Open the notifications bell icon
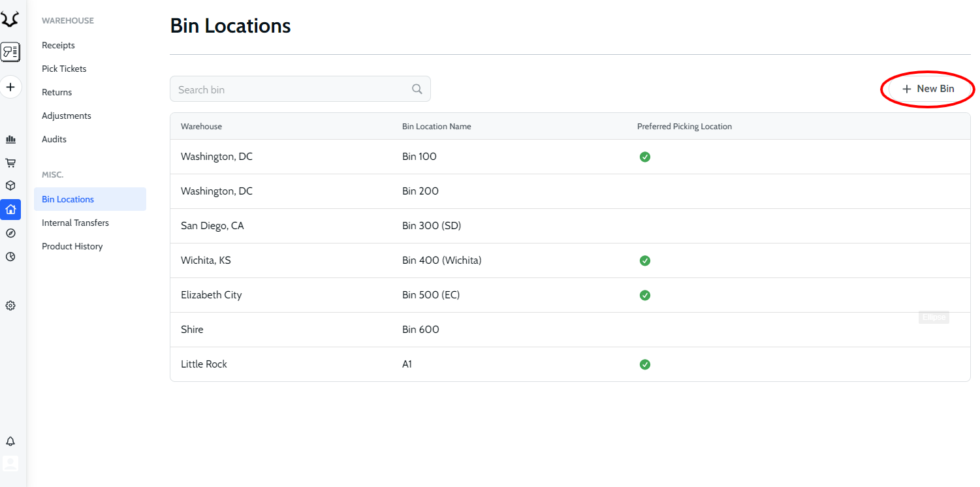This screenshot has height=487, width=980. (x=10, y=441)
